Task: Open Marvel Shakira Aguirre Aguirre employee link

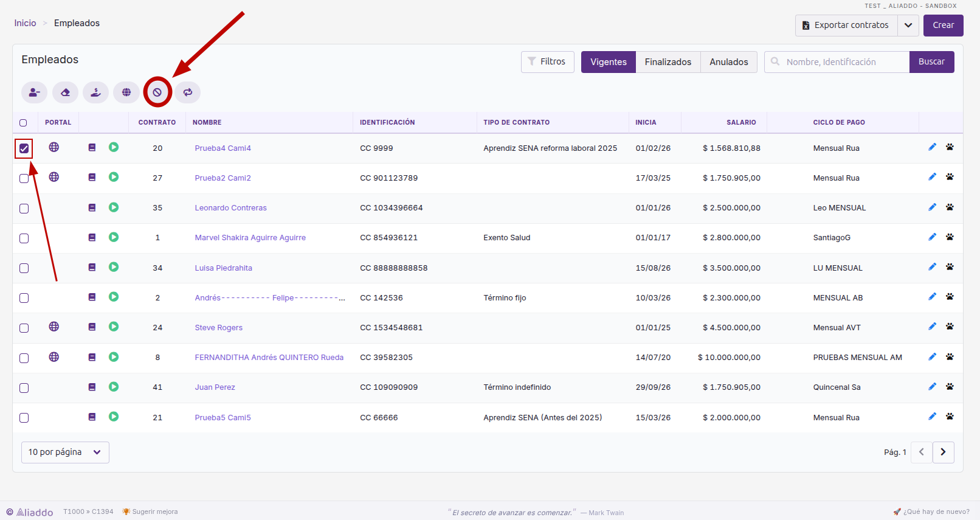Action: pos(250,238)
